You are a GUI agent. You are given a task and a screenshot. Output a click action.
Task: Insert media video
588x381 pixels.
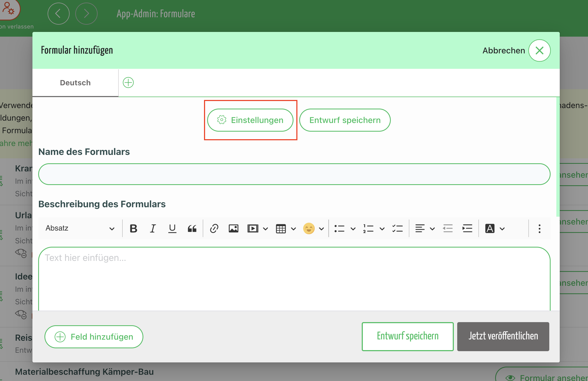(253, 228)
